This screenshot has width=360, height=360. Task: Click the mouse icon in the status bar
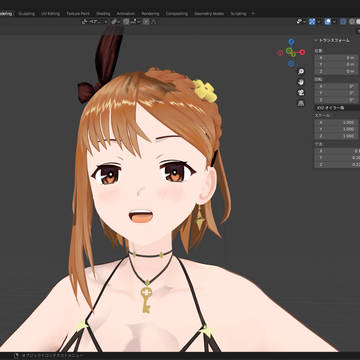pos(17,356)
